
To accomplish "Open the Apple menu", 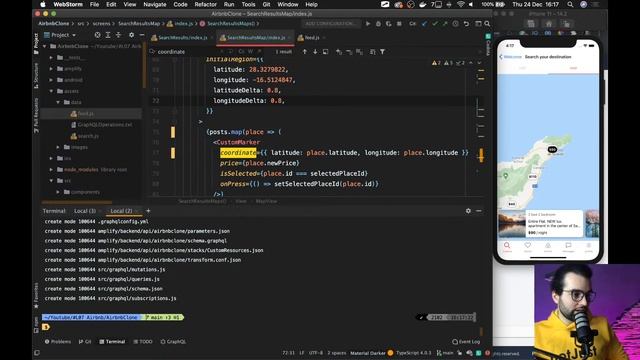I will point(43,4).
